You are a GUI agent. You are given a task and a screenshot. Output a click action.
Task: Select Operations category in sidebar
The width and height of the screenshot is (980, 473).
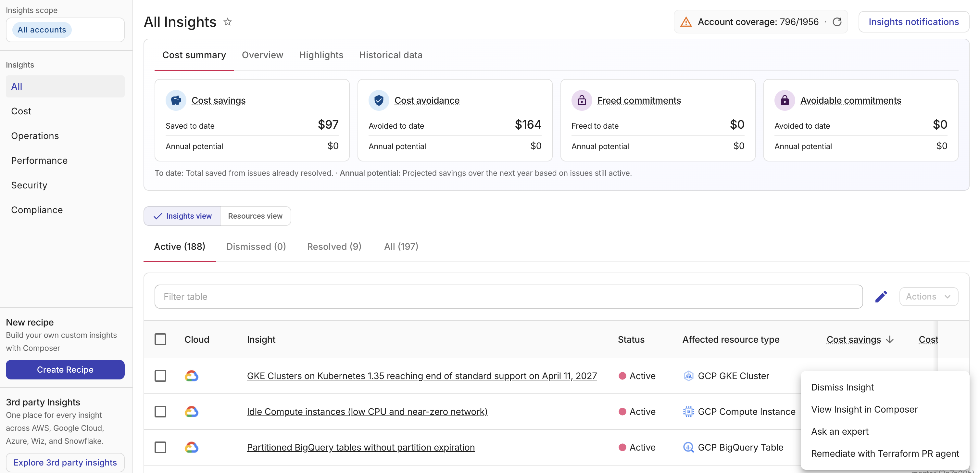[65, 136]
